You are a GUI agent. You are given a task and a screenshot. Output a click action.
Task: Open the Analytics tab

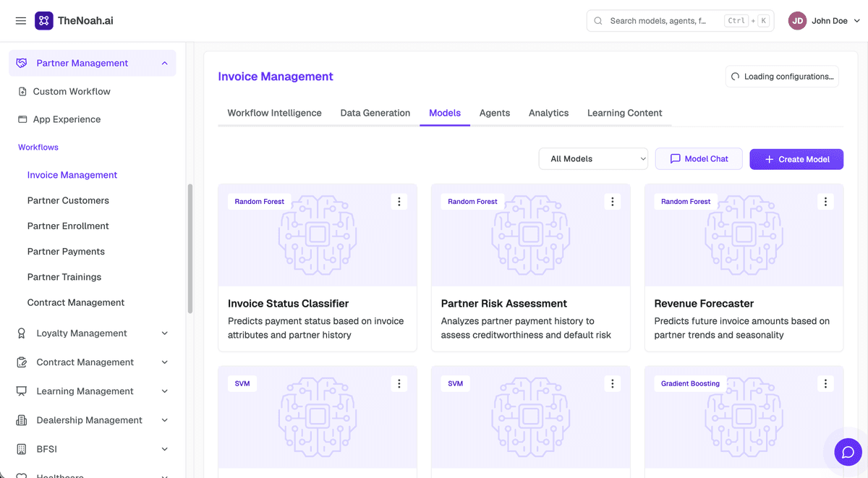point(549,113)
